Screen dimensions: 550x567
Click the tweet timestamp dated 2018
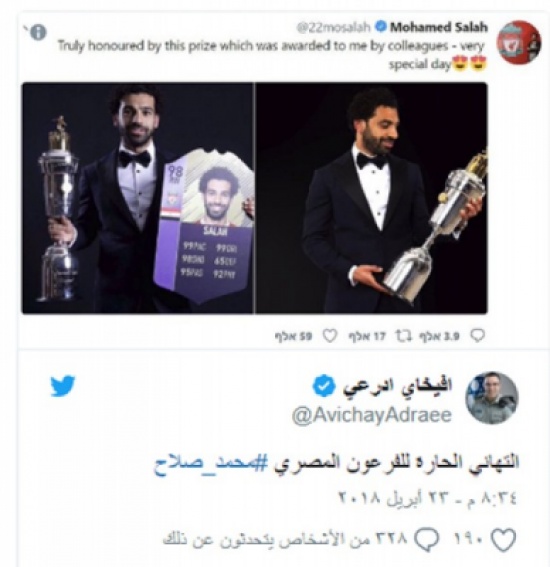coord(428,499)
